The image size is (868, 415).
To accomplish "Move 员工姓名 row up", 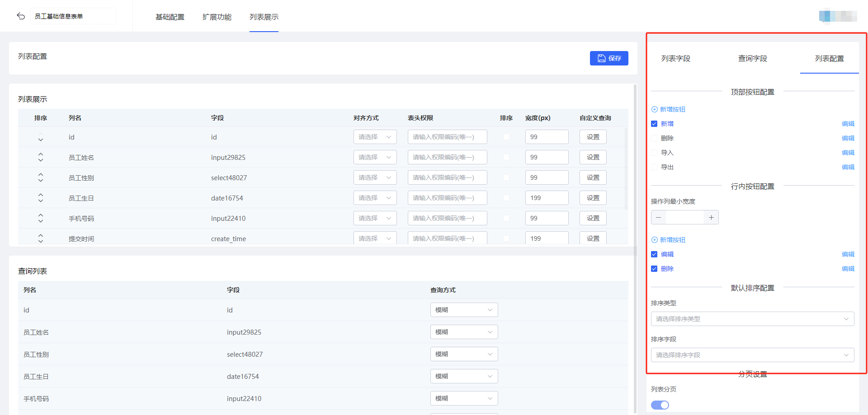I will pos(41,154).
